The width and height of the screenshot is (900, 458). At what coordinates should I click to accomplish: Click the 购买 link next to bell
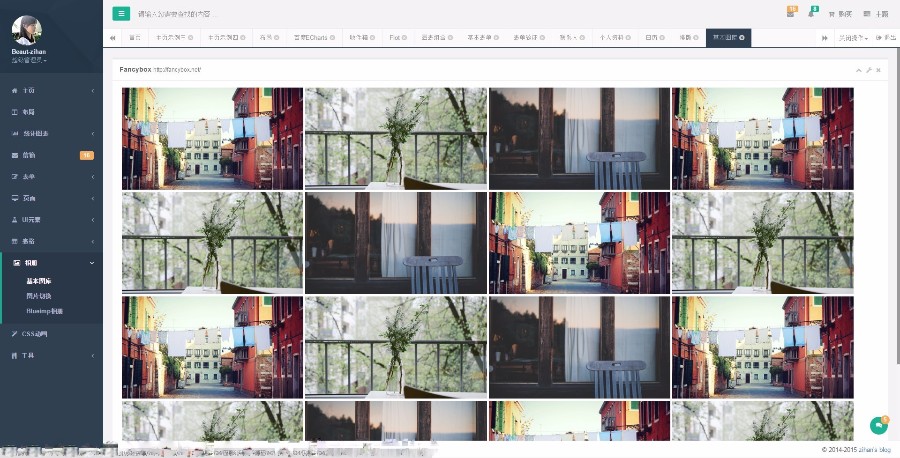[840, 14]
